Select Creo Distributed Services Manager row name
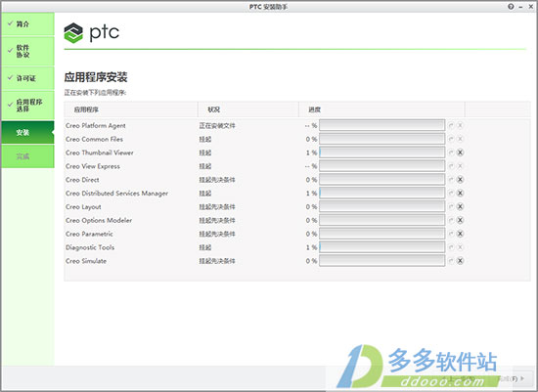 coord(116,194)
